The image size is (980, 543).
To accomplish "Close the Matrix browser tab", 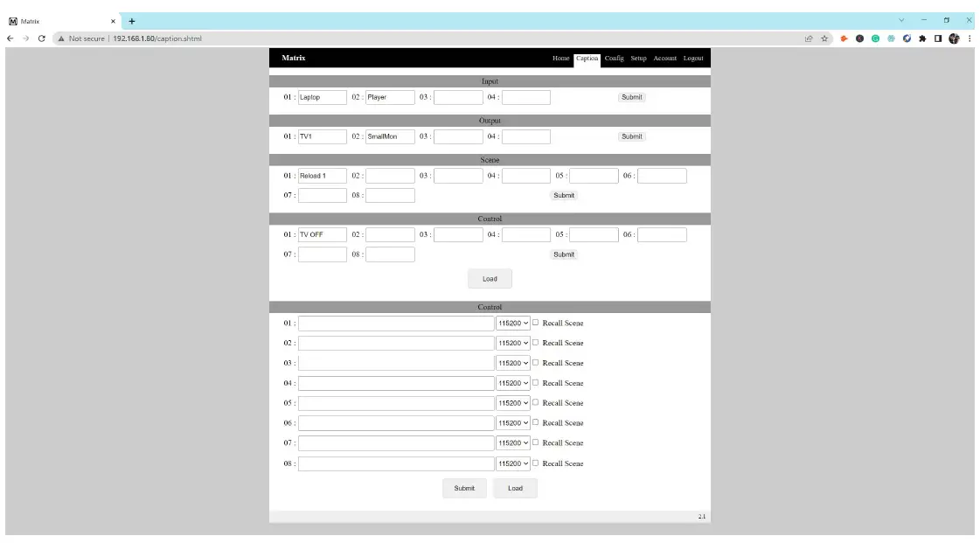I will click(x=113, y=21).
